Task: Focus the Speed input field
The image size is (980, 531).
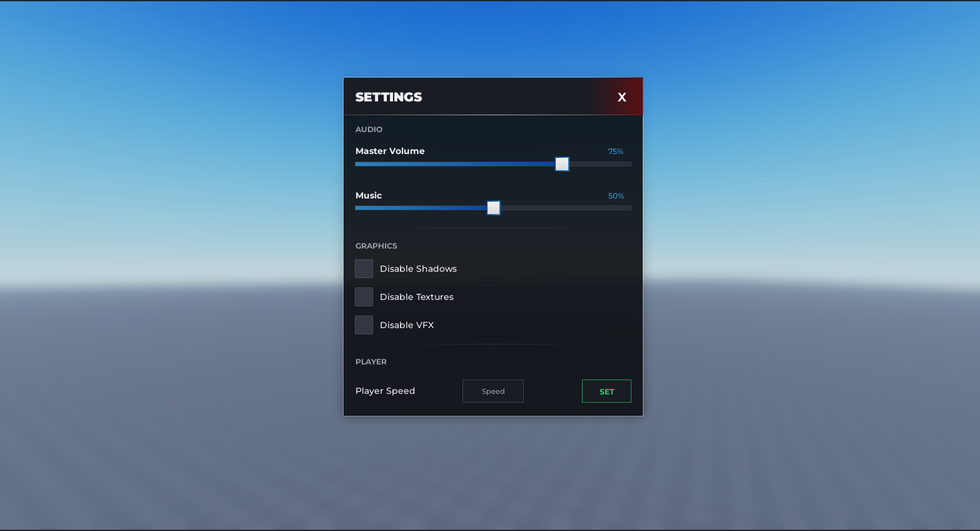Action: tap(493, 391)
